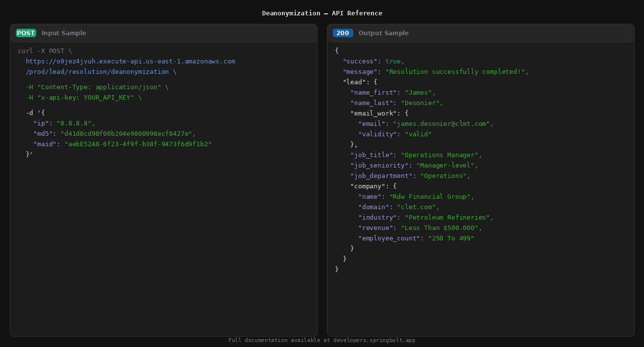Screen dimensions: 644x347
Task: Click the email value james.desonier@clmt.com
Action: (x=443, y=124)
